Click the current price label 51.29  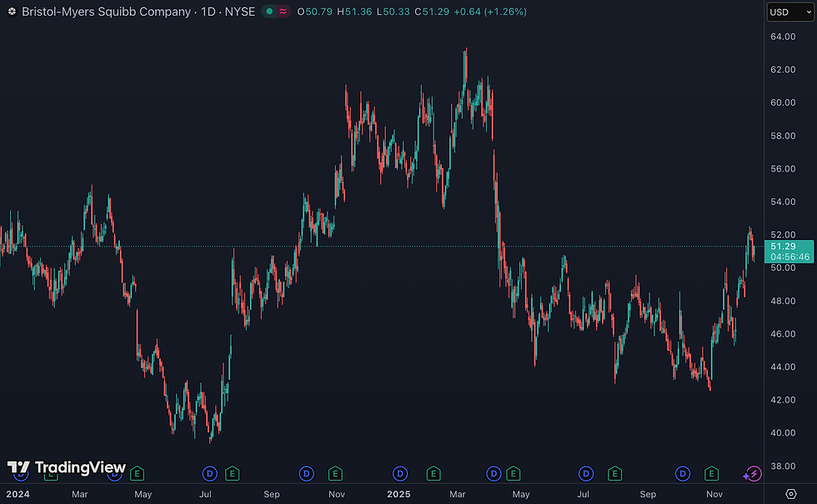click(x=783, y=247)
